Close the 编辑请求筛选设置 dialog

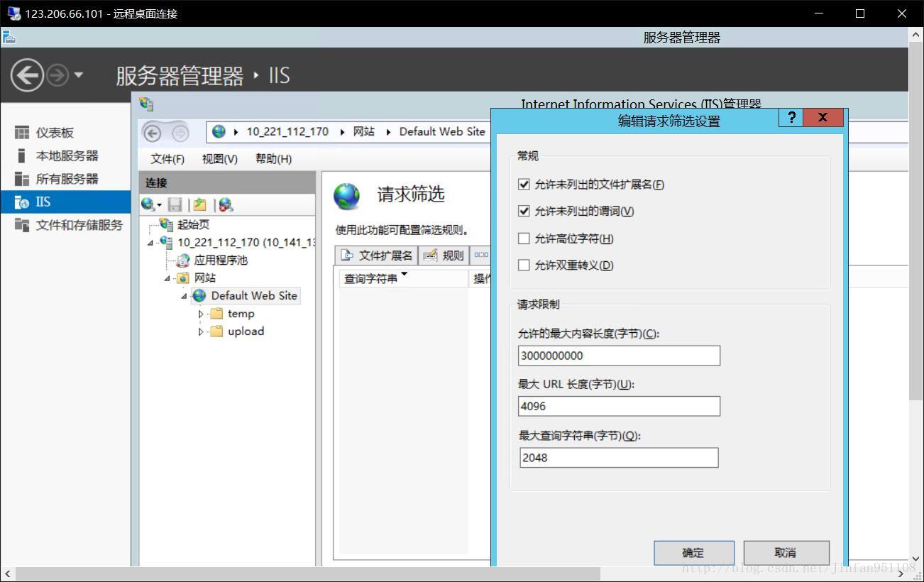click(x=823, y=117)
